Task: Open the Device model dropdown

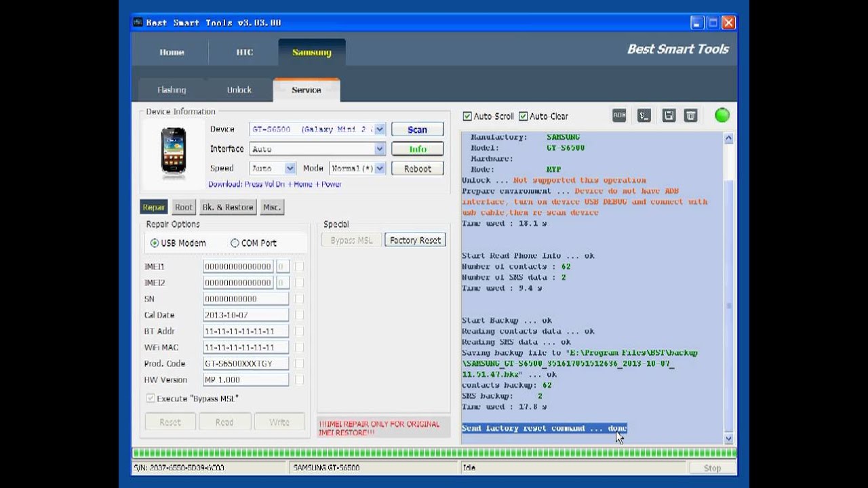Action: pos(380,129)
